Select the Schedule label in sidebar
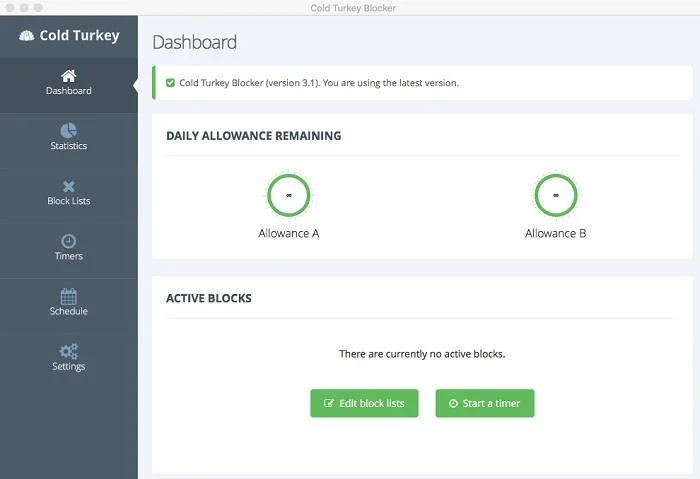 point(68,311)
